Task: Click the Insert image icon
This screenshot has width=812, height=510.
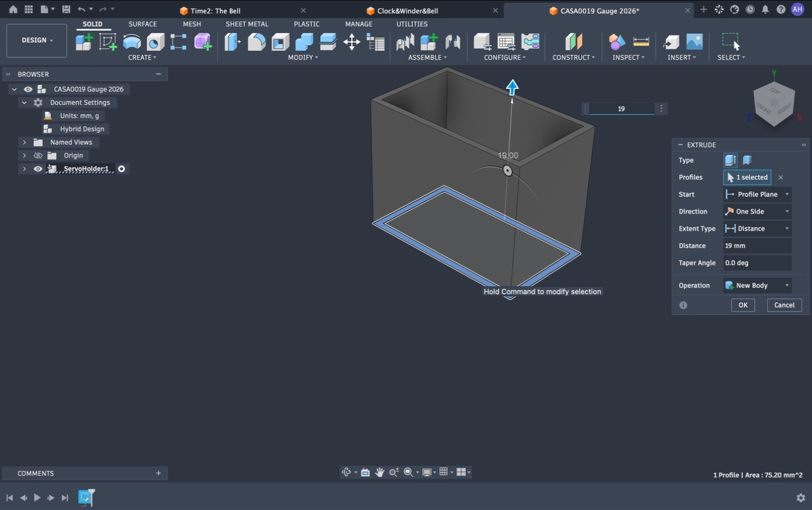Action: [x=694, y=42]
